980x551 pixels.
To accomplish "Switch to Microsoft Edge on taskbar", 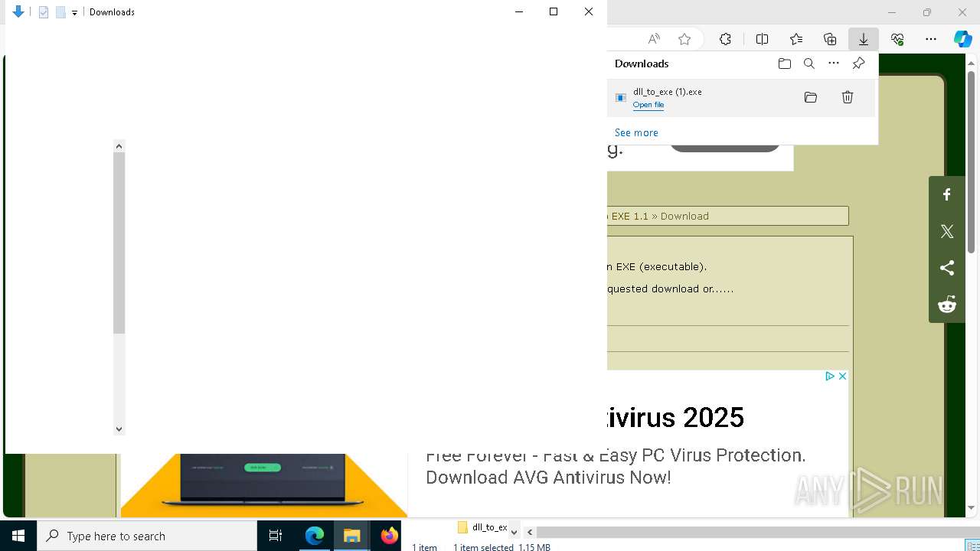I will tap(315, 536).
